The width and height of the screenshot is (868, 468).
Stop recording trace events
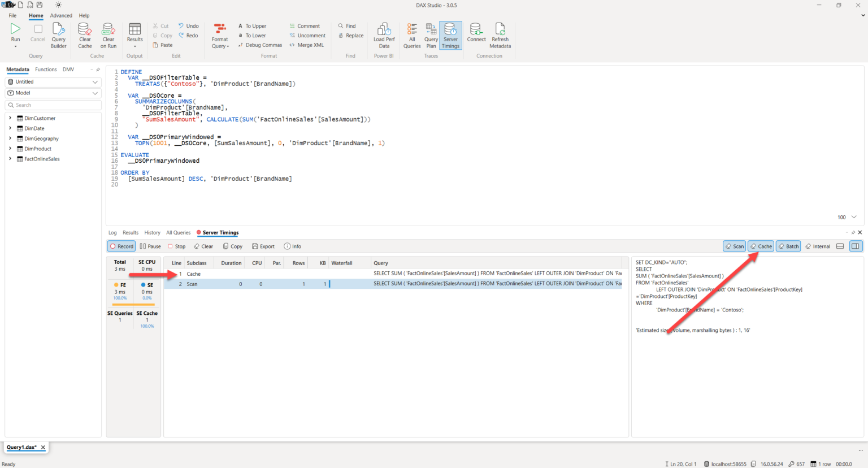tap(176, 246)
